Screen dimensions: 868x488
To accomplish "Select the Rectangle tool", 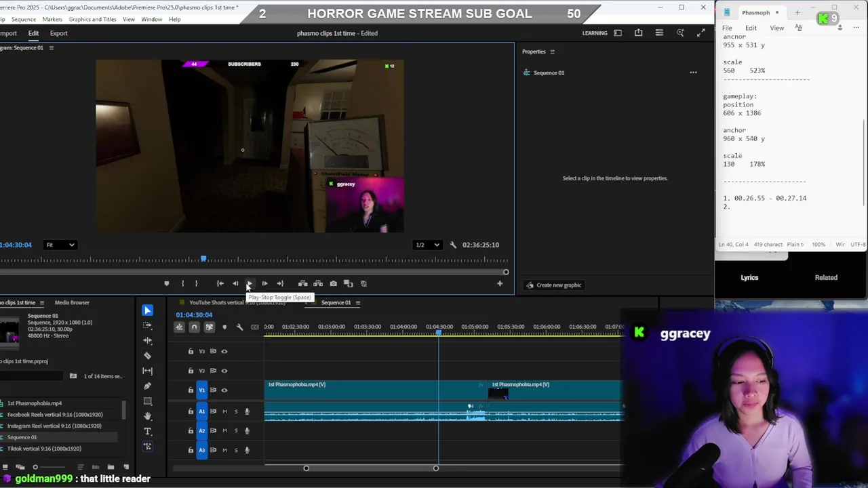I will pyautogui.click(x=147, y=401).
